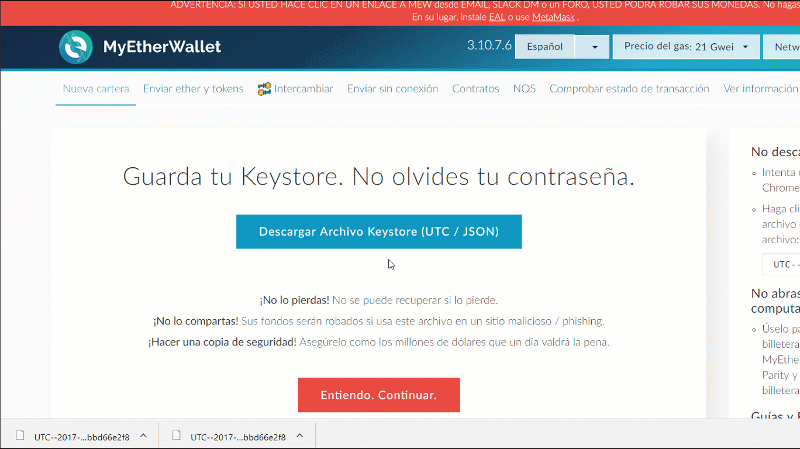Image resolution: width=800 pixels, height=449 pixels.
Task: Click second downloaded UTC file icon
Action: click(x=176, y=436)
